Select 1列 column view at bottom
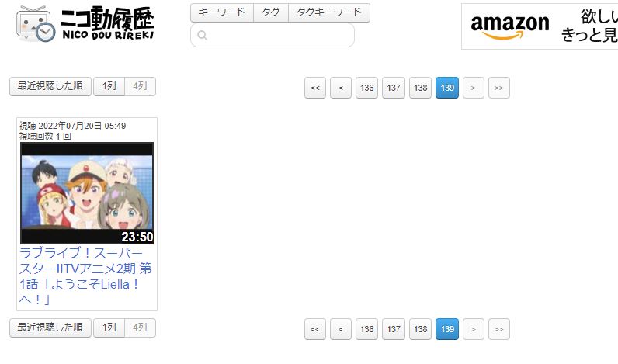 (x=109, y=328)
